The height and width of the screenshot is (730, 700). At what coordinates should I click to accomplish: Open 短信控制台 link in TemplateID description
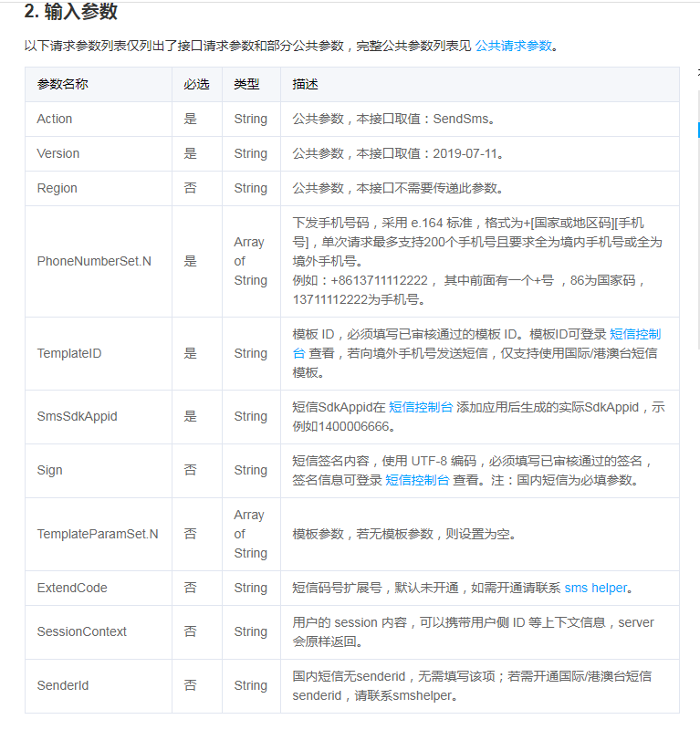click(x=635, y=334)
